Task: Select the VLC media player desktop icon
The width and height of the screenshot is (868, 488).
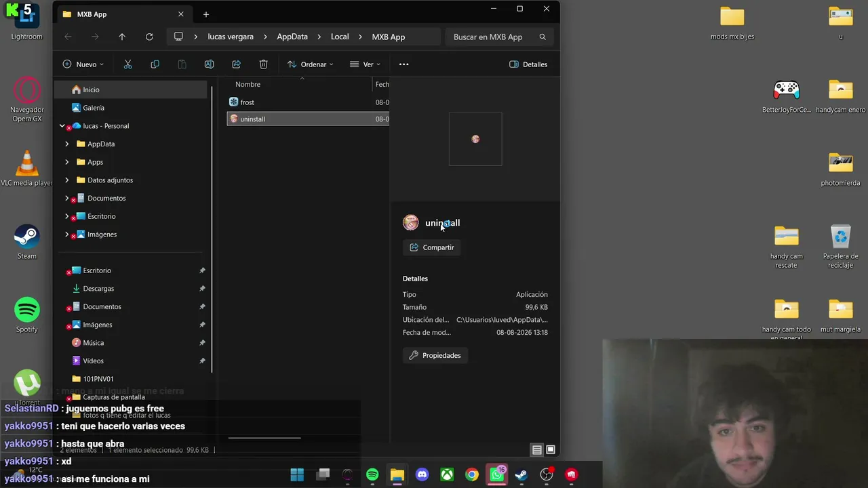Action: [x=27, y=169]
